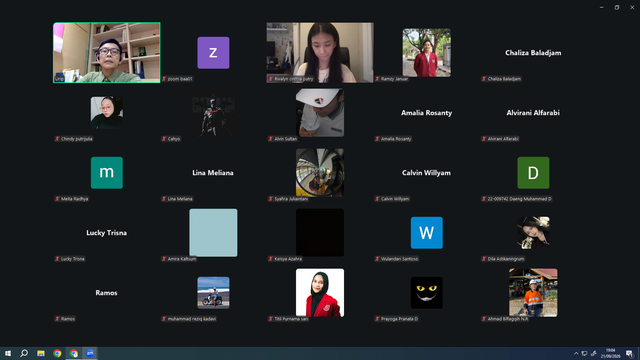Select Keisya Azahra's black avatar
Viewport: 640px width, 360px height.
tap(320, 233)
